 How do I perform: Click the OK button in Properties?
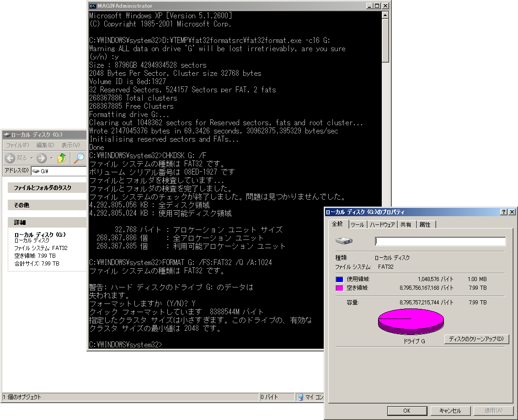[406, 411]
